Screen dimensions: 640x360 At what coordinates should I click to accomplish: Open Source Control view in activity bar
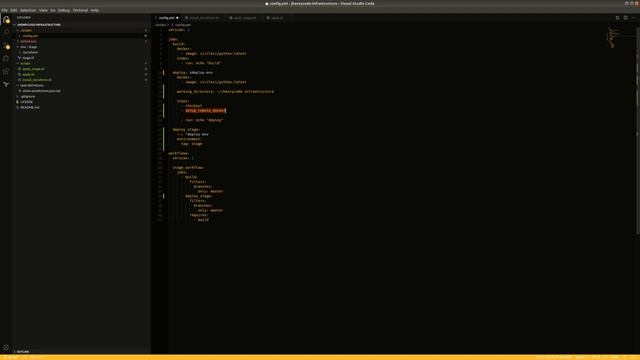6,46
